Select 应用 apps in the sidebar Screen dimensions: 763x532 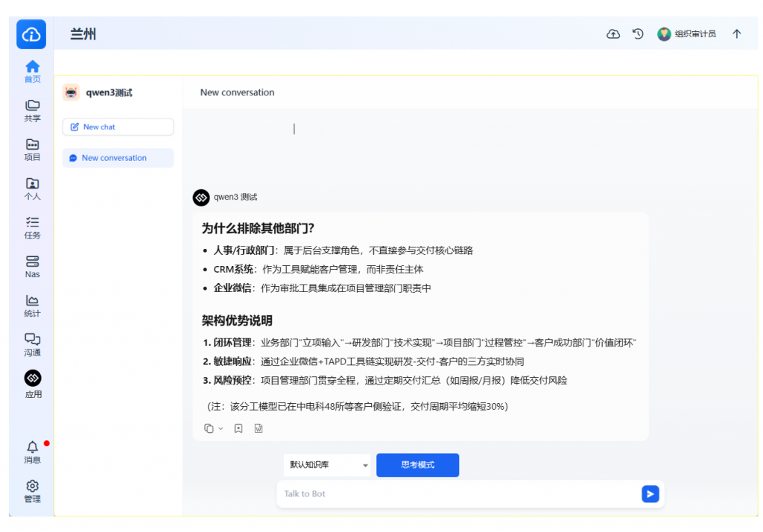pyautogui.click(x=32, y=384)
